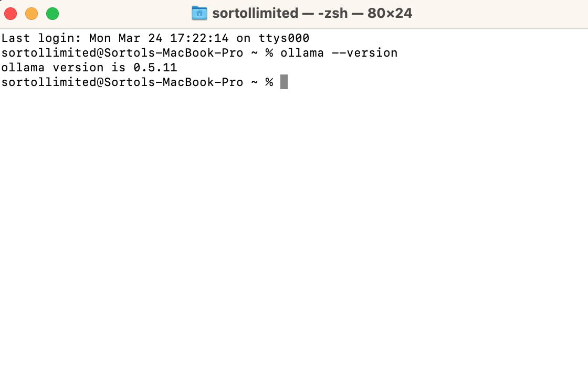588x385 pixels.
Task: Click the time '17:22:14' in login line
Action: pyautogui.click(x=199, y=38)
